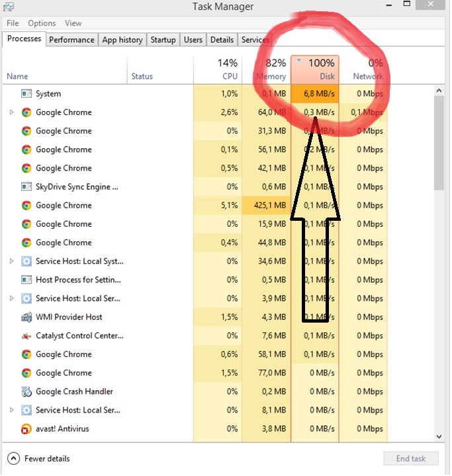Open the Options menu
The height and width of the screenshot is (476, 452).
tap(42, 23)
